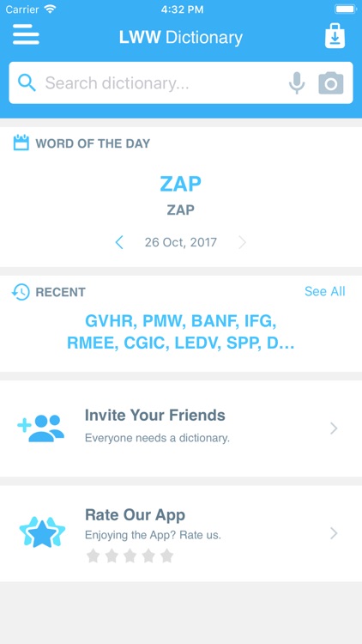Open the download store bag icon
This screenshot has height=644, width=362.
point(335,36)
